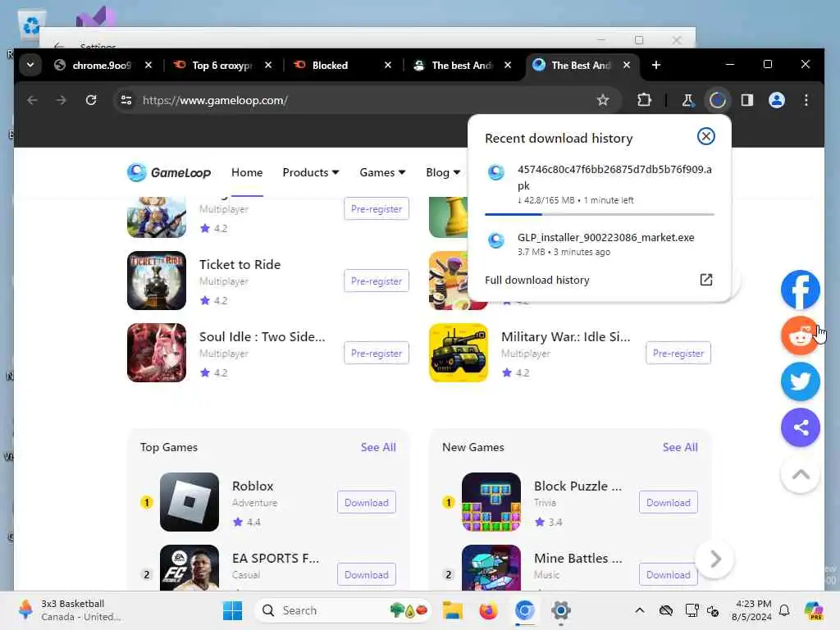Launch Firefox from the taskbar
This screenshot has width=840, height=630.
click(x=488, y=610)
